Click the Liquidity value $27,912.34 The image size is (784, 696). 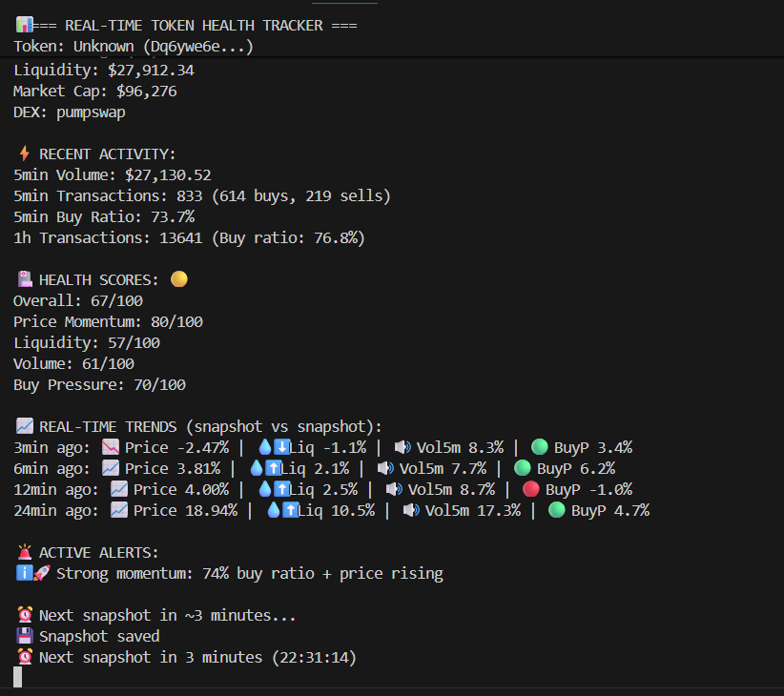tap(151, 70)
